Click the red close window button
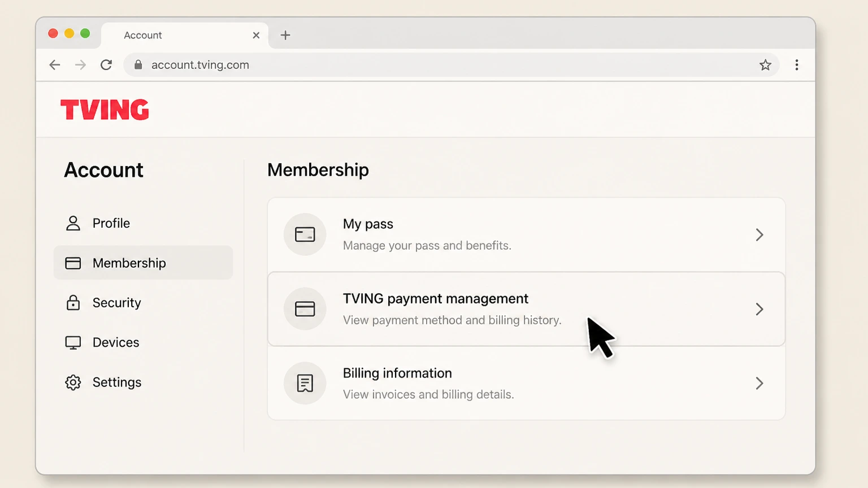The height and width of the screenshot is (488, 868). 53,33
